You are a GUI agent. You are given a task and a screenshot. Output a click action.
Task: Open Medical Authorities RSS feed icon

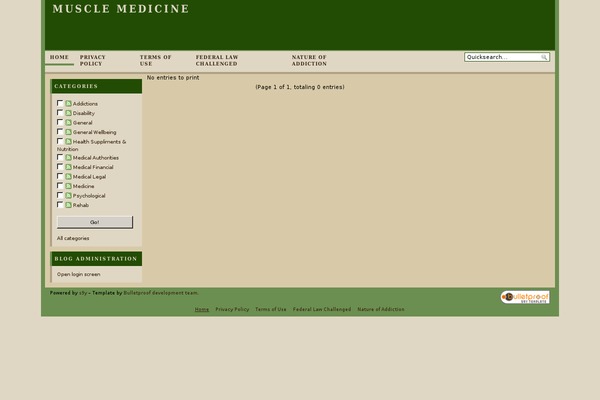(x=68, y=157)
